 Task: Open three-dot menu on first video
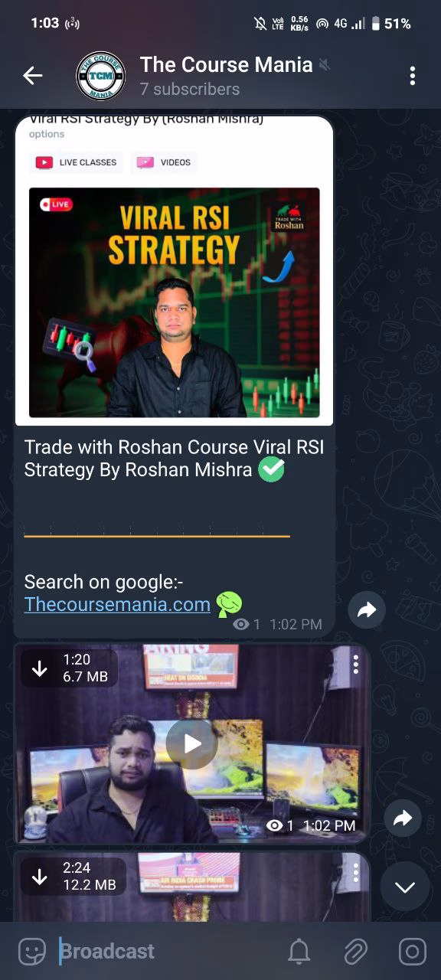[355, 665]
